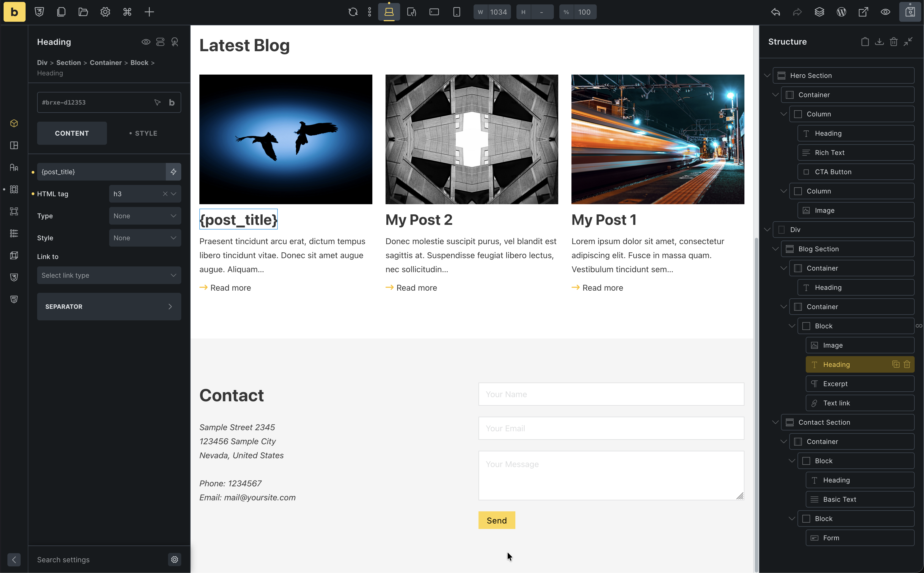Click the WordPress dashboard icon
This screenshot has height=573, width=924.
[841, 12]
